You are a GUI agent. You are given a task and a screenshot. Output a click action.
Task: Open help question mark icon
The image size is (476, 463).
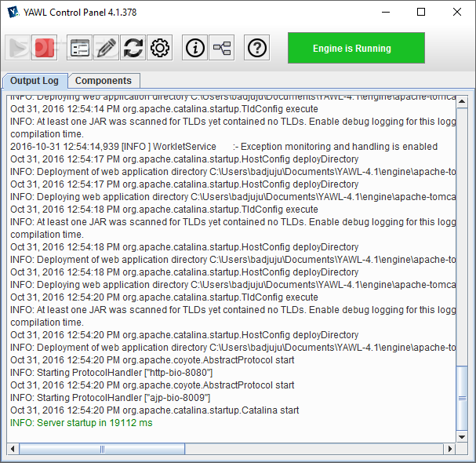pos(257,48)
